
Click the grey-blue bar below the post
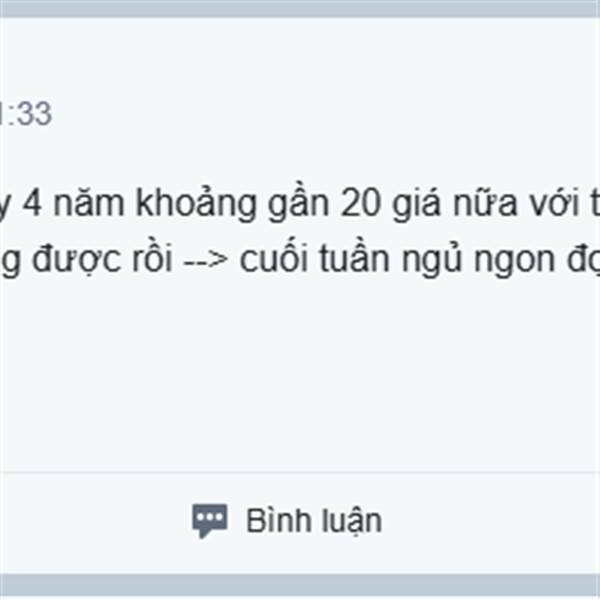(x=300, y=585)
